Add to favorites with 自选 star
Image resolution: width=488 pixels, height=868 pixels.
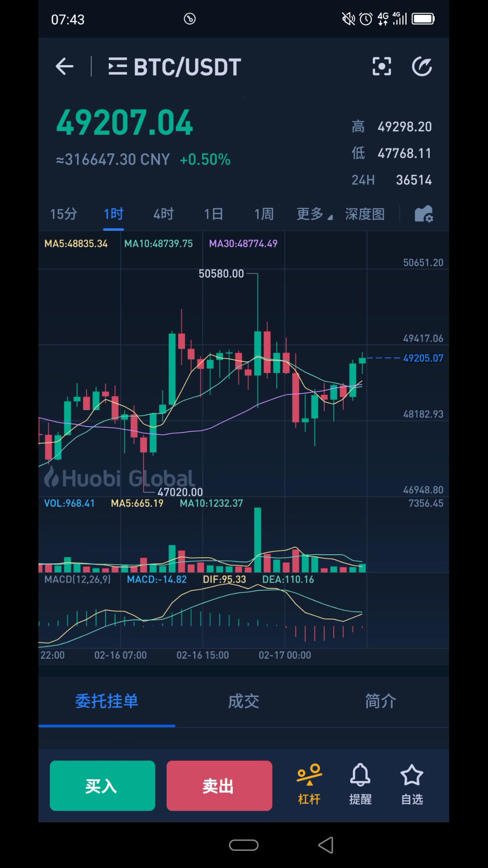(x=412, y=785)
